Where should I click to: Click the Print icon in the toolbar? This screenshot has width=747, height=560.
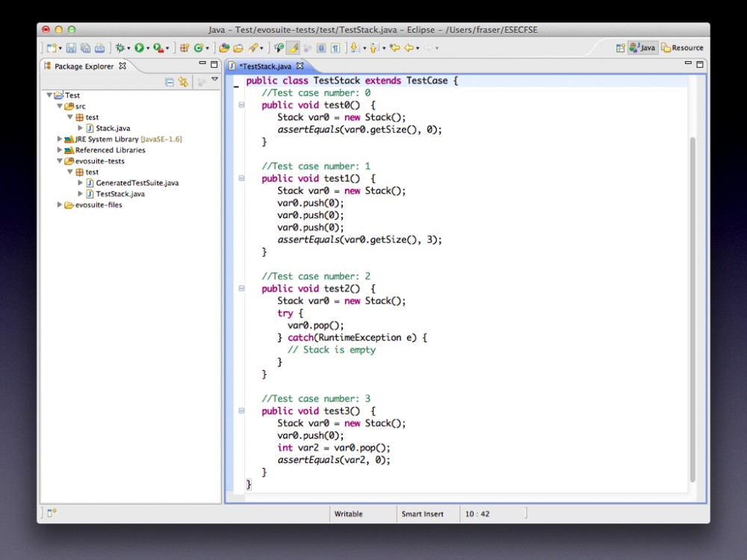pos(99,48)
